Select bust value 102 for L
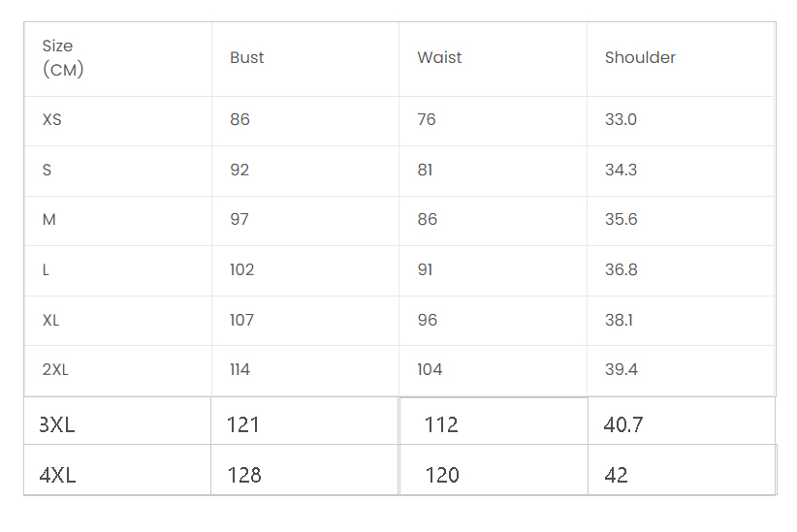 (241, 270)
